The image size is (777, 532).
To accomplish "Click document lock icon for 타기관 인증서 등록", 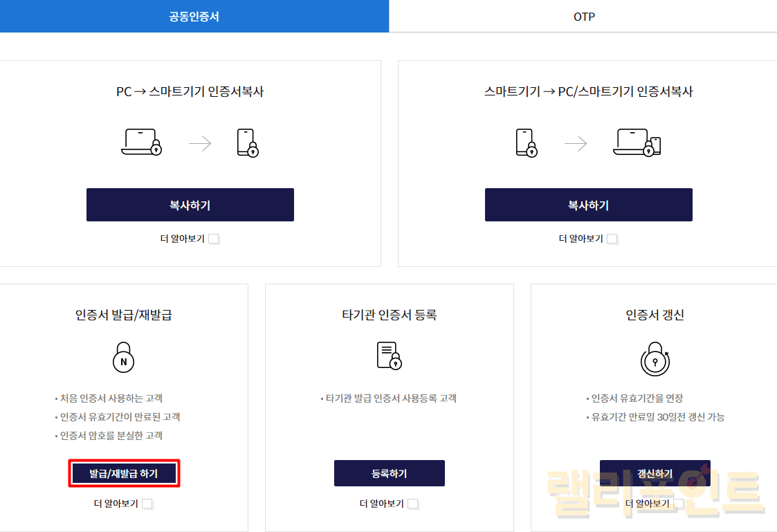I will point(389,356).
